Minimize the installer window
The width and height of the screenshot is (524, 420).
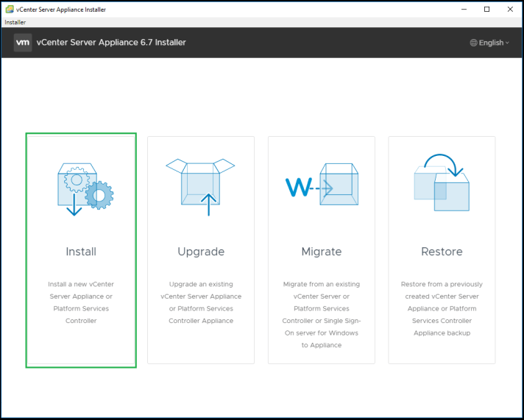(464, 9)
